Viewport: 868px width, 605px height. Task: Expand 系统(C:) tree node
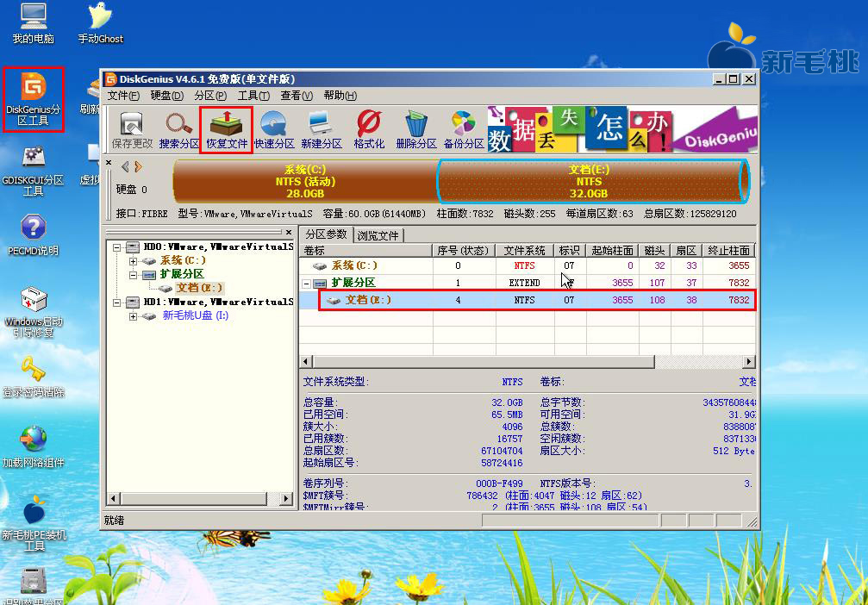pos(133,261)
